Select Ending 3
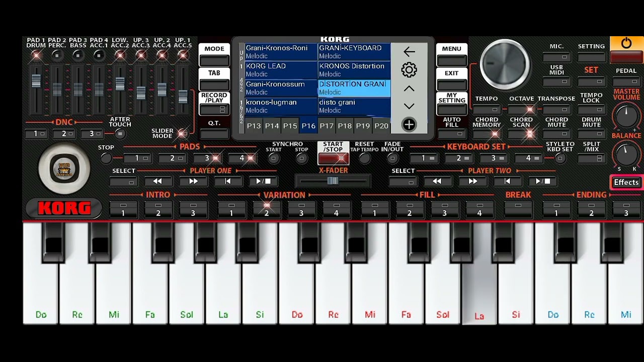This screenshot has height=362, width=644. coord(626,209)
